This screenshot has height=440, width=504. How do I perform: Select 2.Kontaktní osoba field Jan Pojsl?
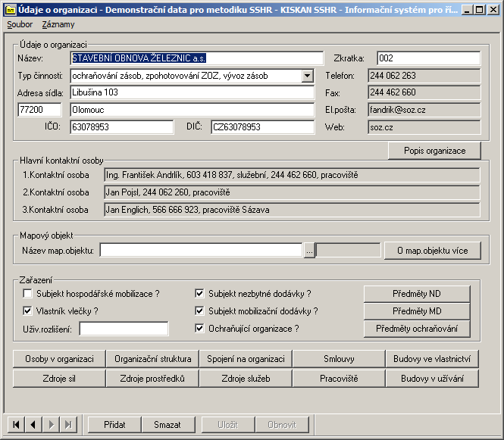(292, 192)
